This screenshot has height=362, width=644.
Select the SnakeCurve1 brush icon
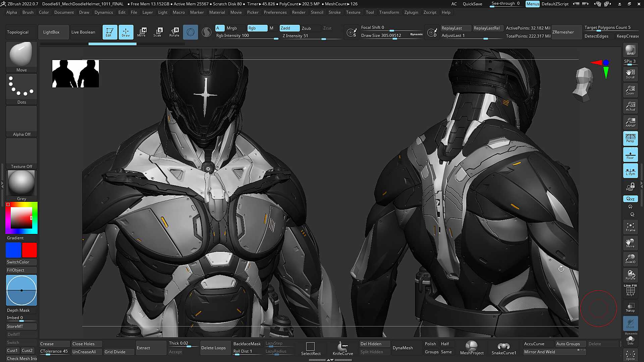point(503,348)
